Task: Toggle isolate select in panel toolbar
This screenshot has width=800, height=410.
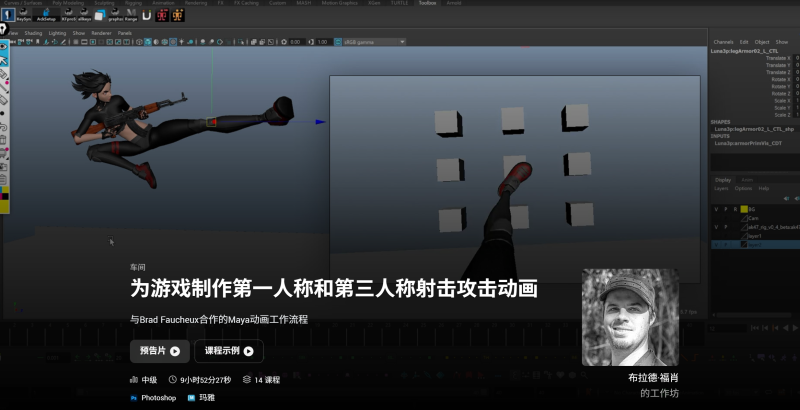Action: [x=242, y=42]
